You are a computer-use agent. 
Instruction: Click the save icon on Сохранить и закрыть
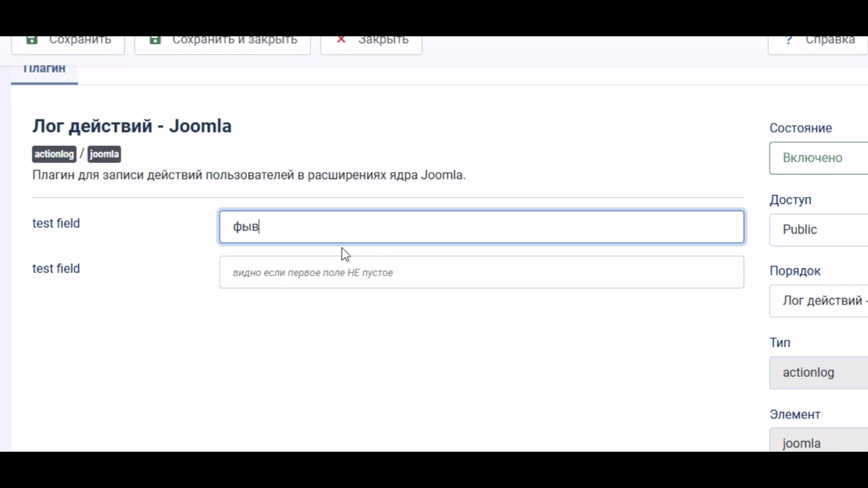point(155,40)
